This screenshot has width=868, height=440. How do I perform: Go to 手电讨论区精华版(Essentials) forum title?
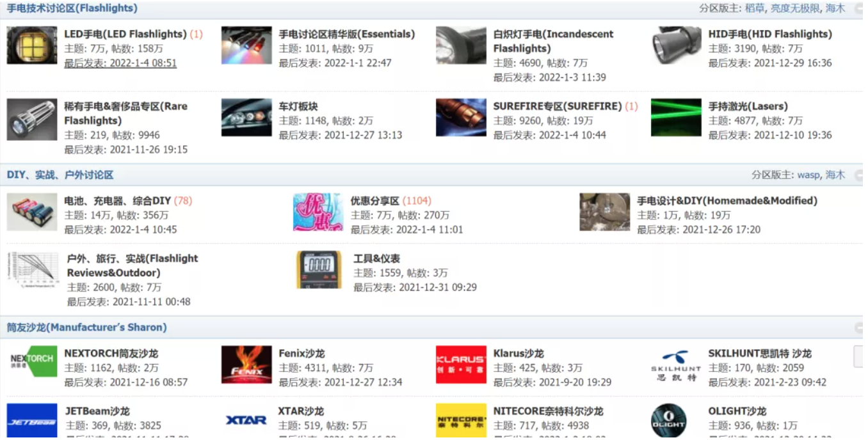pyautogui.click(x=347, y=34)
